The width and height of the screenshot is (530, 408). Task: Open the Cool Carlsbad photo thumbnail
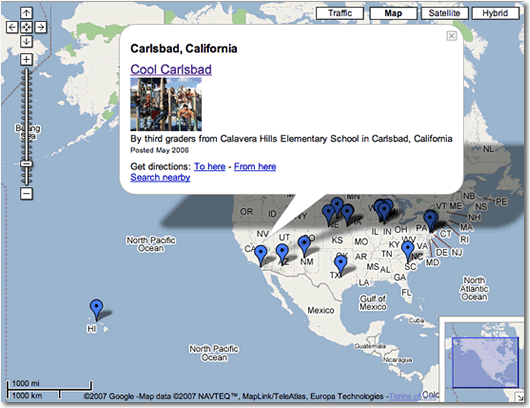166,104
